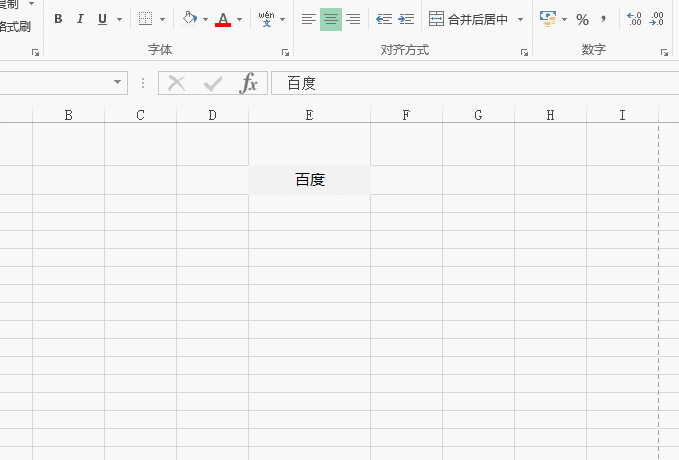
Task: Open 数字 group dialog launcher
Action: click(664, 52)
